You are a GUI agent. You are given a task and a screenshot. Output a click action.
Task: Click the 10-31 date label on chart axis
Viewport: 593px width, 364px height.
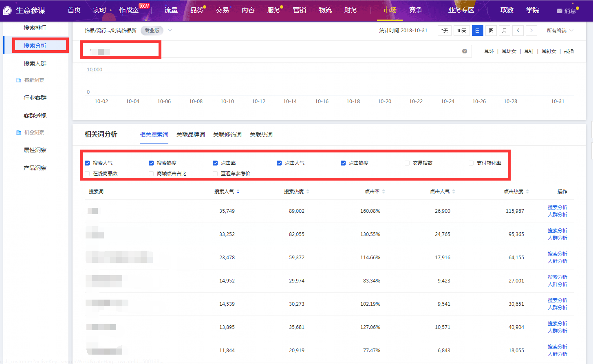(558, 101)
